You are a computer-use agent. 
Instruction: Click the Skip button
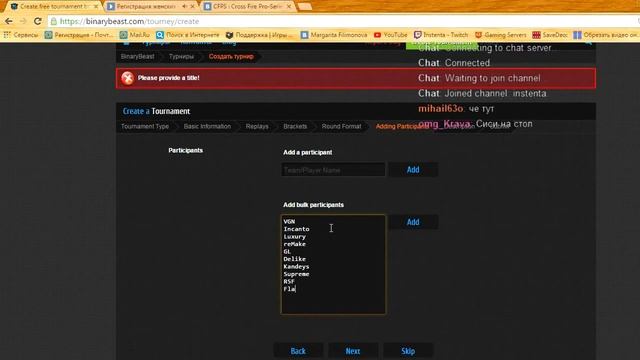click(408, 351)
